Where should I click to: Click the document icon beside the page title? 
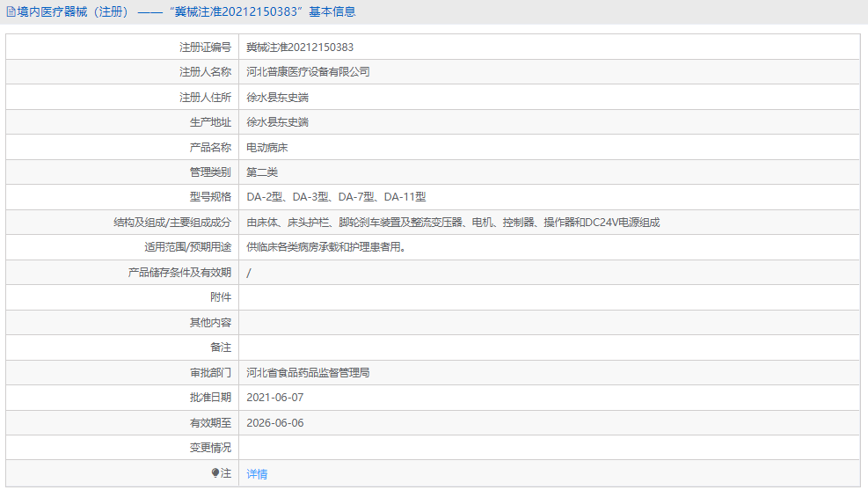[11, 12]
